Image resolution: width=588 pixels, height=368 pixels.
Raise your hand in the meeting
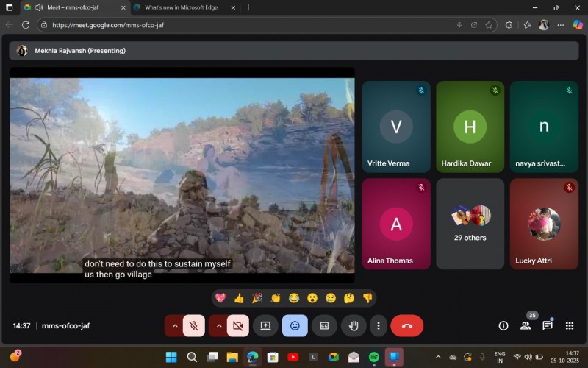(354, 325)
